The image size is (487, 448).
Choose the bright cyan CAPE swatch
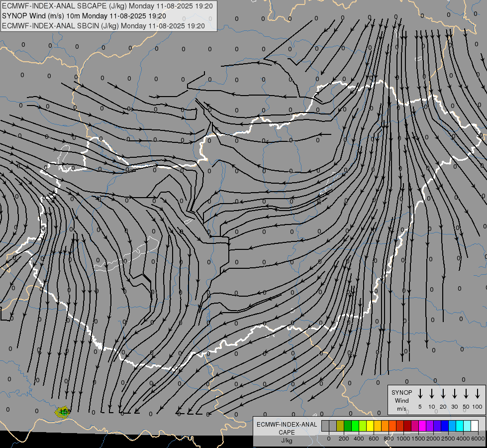click(460, 426)
